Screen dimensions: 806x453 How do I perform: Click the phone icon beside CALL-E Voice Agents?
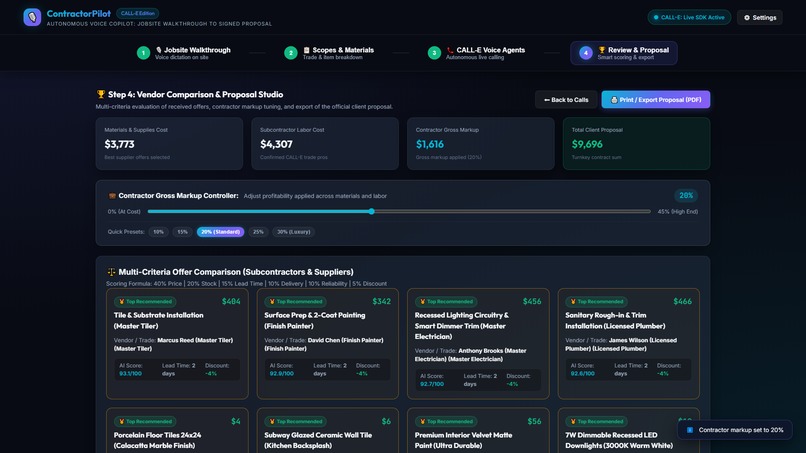tap(450, 50)
